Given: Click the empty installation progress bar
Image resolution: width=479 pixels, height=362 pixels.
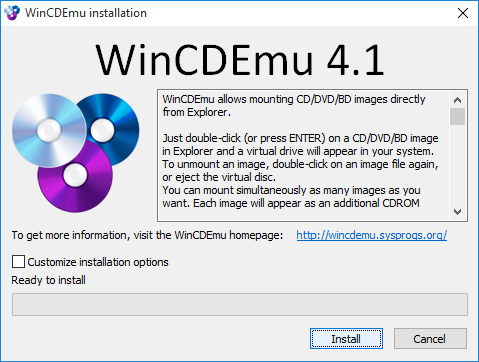Looking at the screenshot, I should pyautogui.click(x=240, y=304).
